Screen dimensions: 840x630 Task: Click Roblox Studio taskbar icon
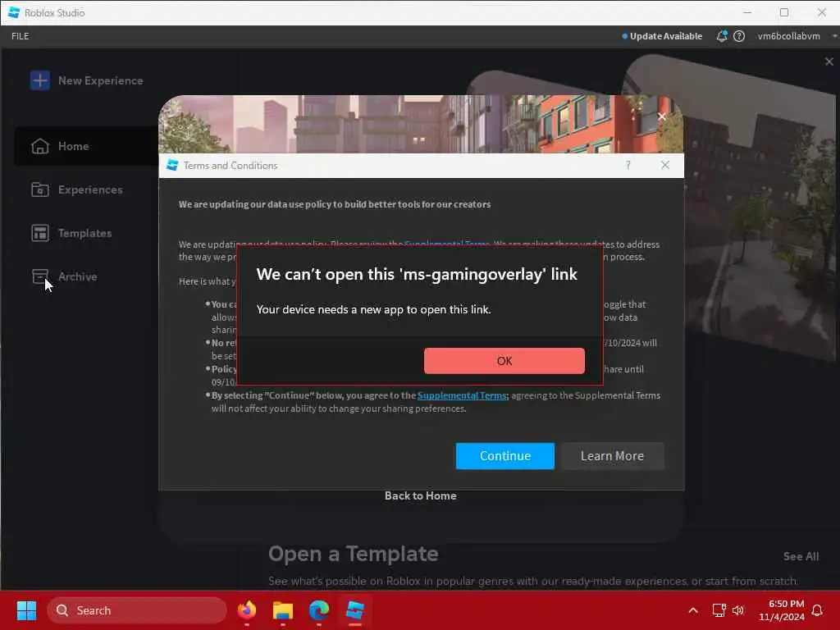(x=354, y=610)
